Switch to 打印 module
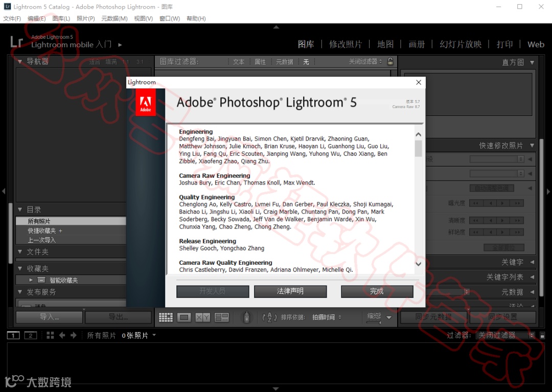 [x=504, y=44]
